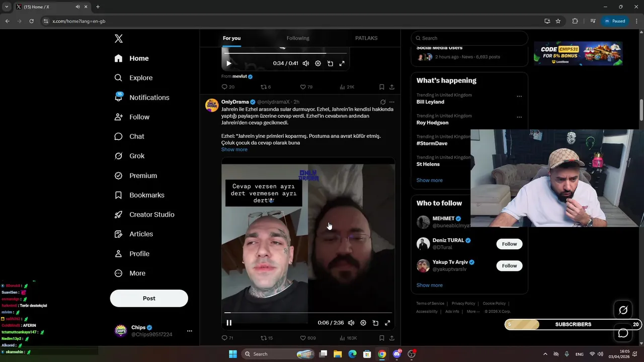Pause the OnlyDrama video
The width and height of the screenshot is (644, 362).
click(229, 323)
